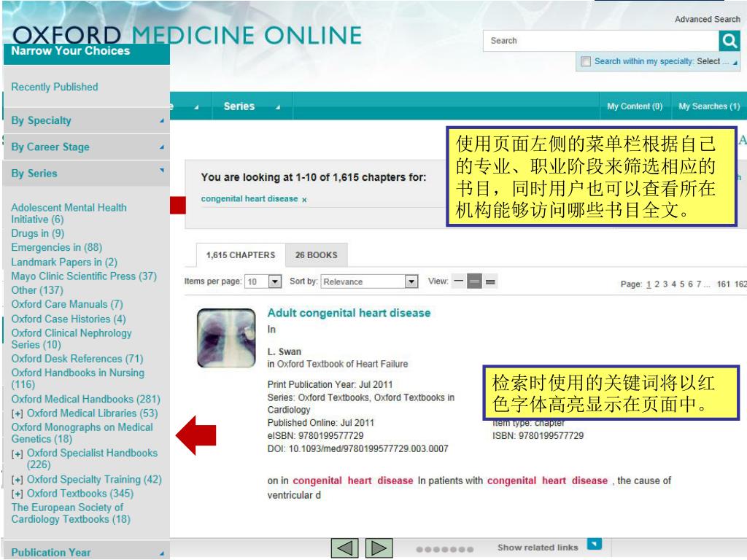Expand Oxford Medical Libraries plus icon

click(x=18, y=414)
